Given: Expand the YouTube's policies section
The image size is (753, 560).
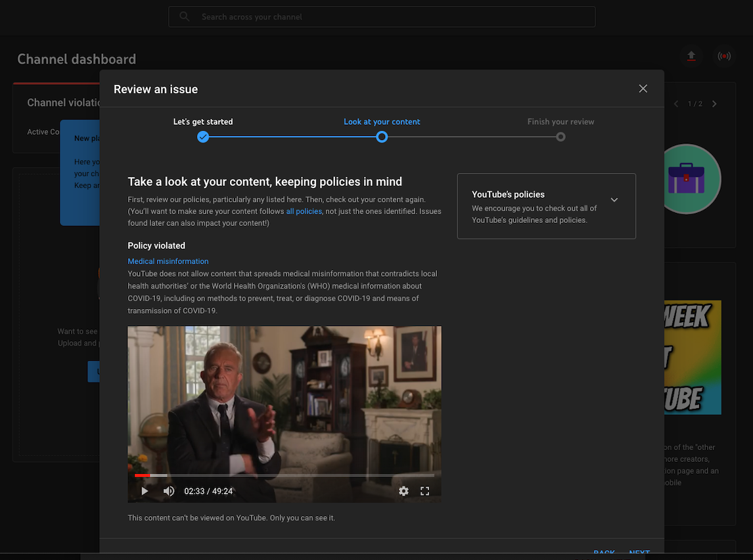Looking at the screenshot, I should (614, 199).
